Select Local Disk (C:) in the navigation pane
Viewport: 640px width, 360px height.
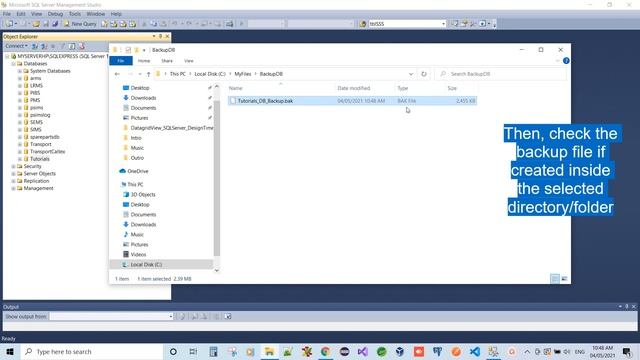pos(162,264)
